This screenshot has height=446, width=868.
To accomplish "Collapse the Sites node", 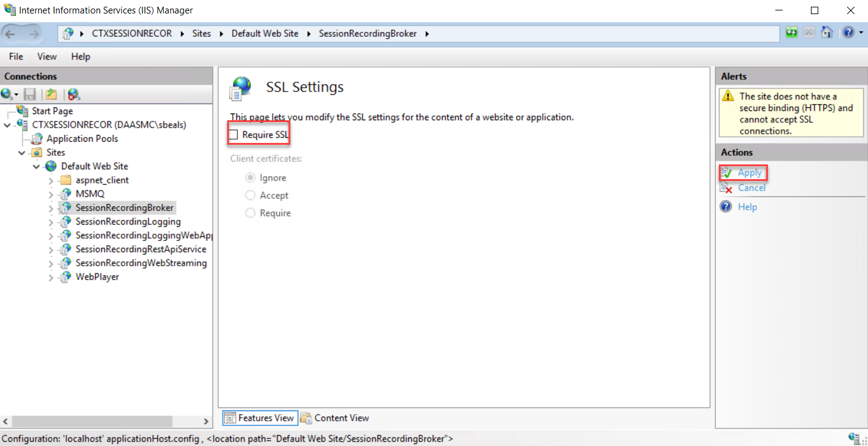I will tap(22, 152).
